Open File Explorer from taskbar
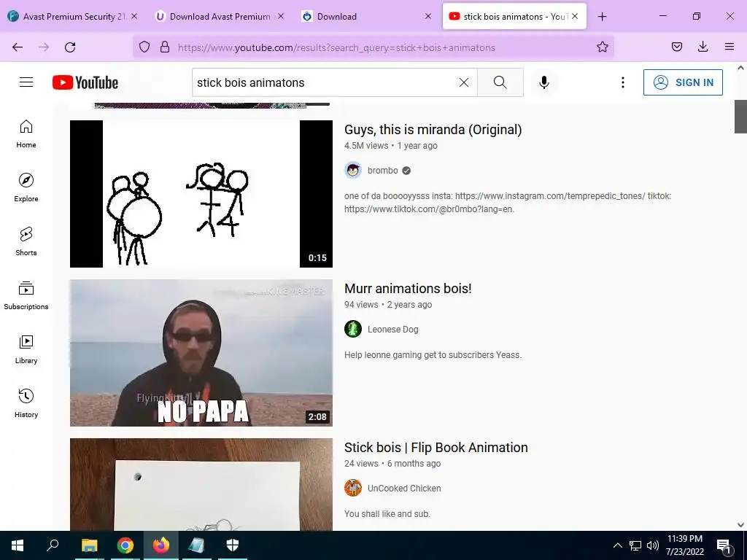 pos(89,545)
